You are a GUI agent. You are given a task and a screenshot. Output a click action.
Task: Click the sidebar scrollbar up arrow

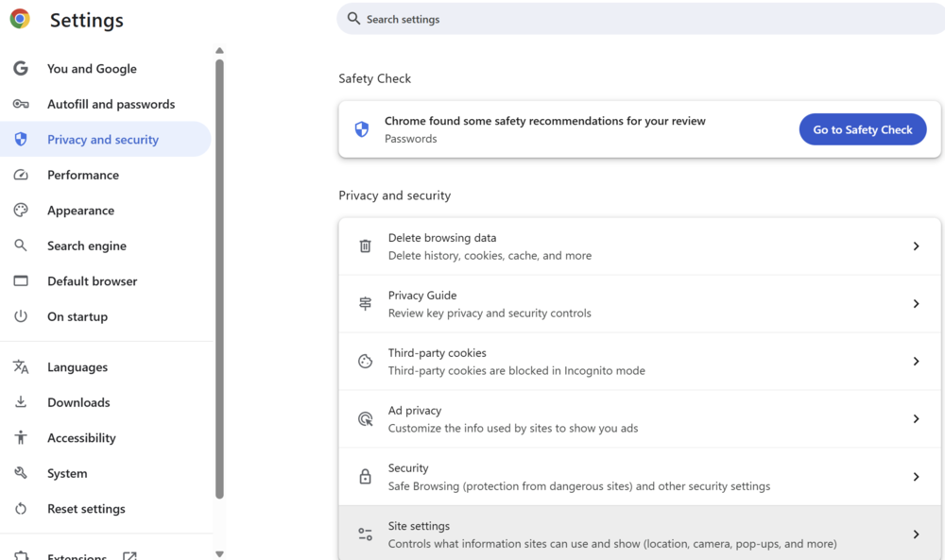point(219,51)
